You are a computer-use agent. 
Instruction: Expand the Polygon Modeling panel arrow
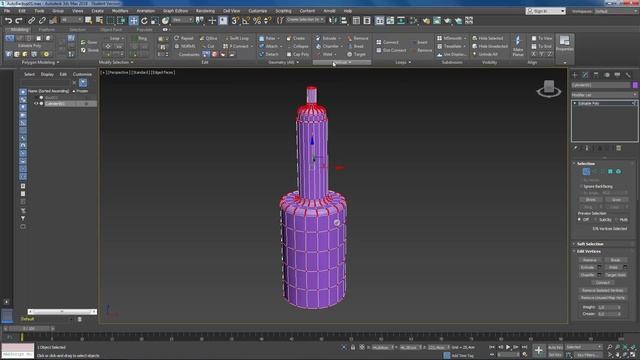[x=58, y=62]
